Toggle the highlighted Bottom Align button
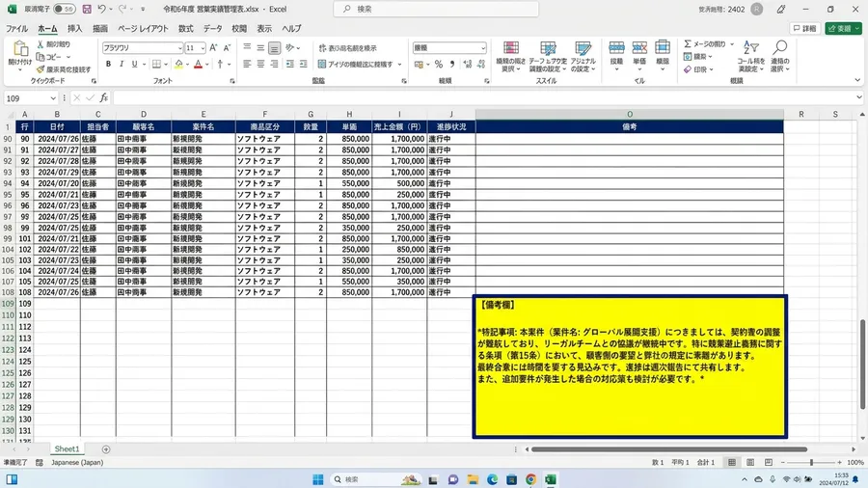The width and height of the screenshot is (868, 488). coord(274,48)
